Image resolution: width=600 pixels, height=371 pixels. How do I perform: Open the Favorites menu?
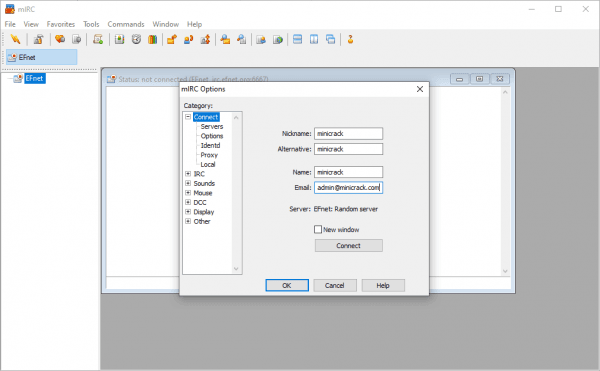[x=61, y=24]
